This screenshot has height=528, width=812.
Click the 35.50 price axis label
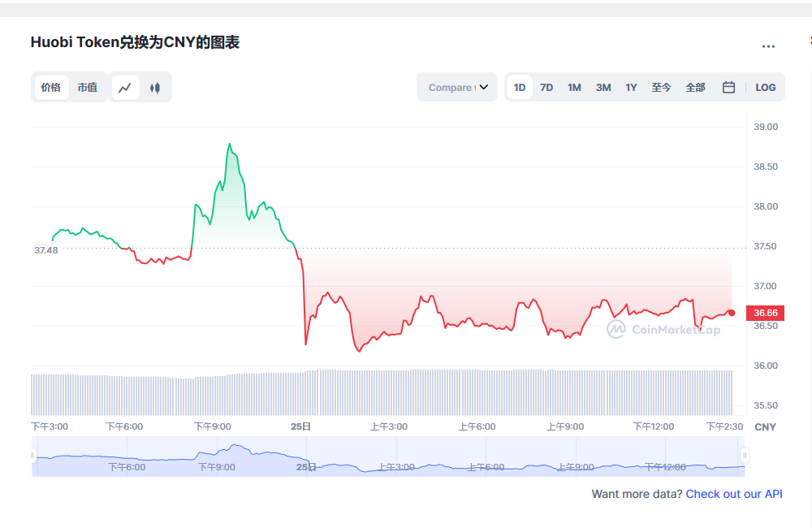[766, 405]
